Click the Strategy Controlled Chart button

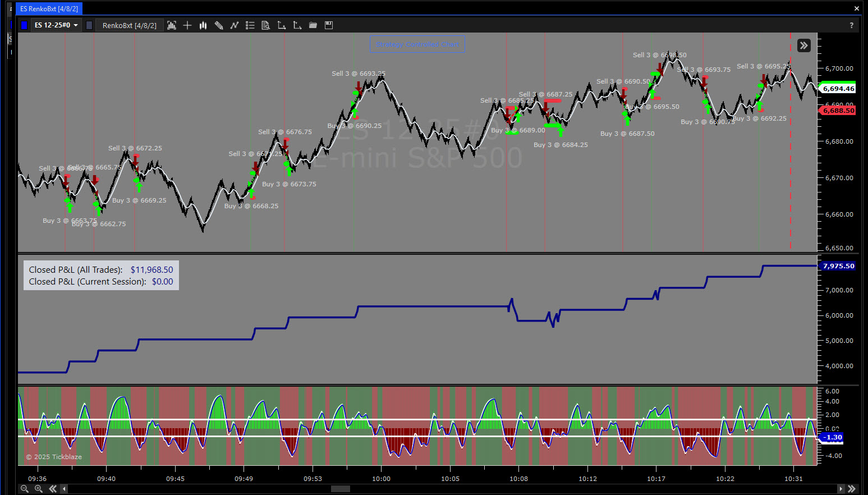(417, 44)
